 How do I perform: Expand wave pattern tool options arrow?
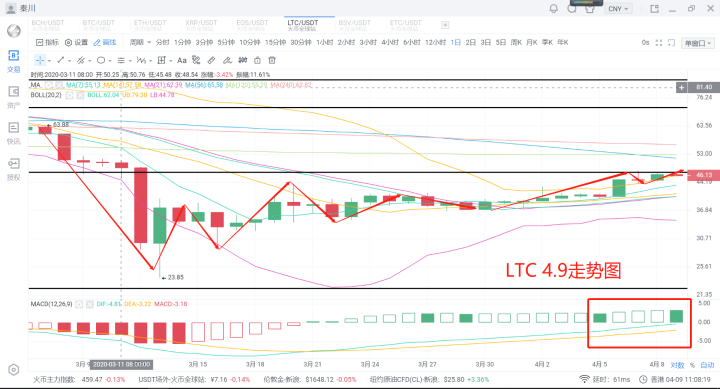point(150,61)
